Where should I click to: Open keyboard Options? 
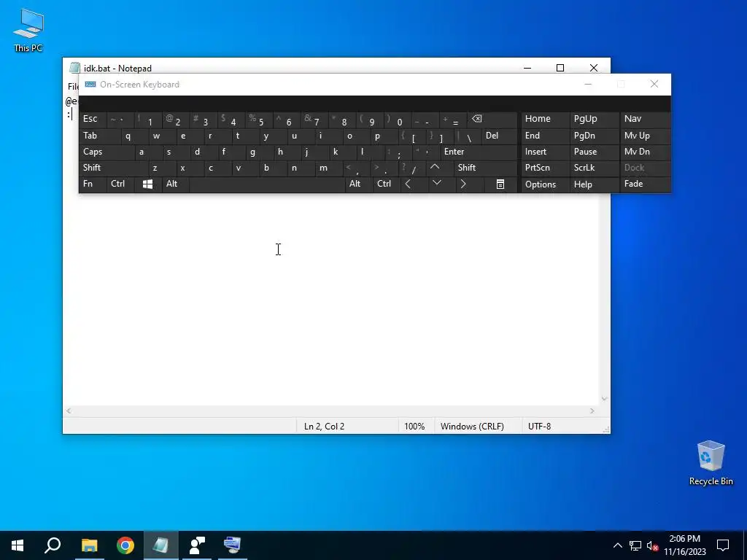[545, 184]
